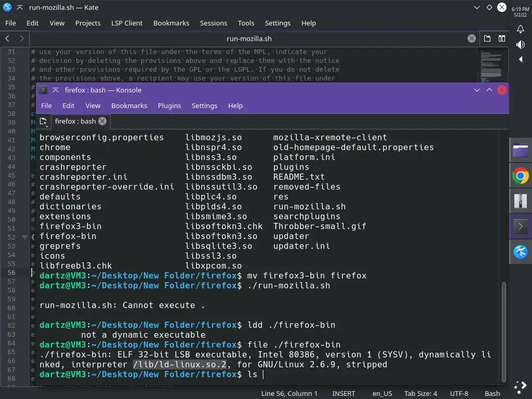Screen dimensions: 532x399
Task: Collapse code fold marker at line 52
Action: [x=24, y=237]
